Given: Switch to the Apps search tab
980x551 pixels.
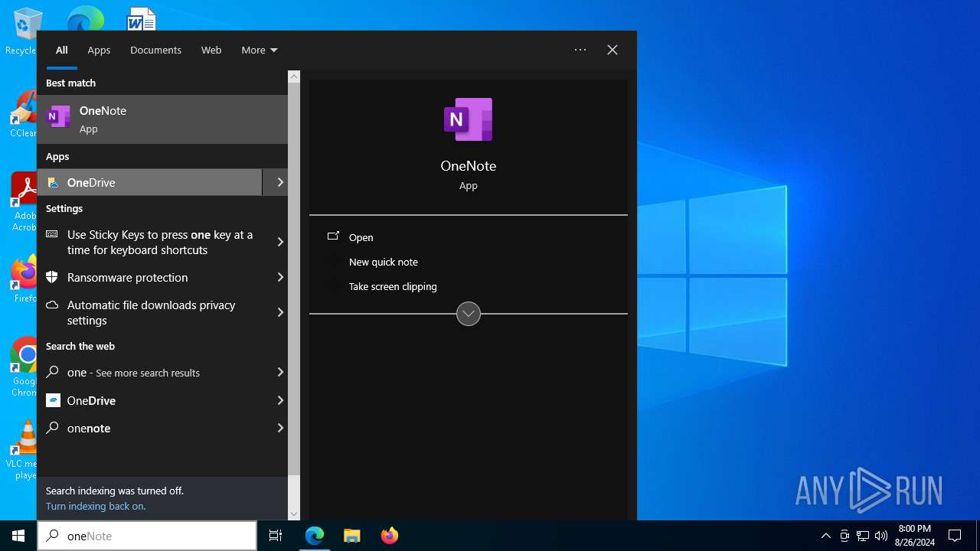Looking at the screenshot, I should coord(99,50).
